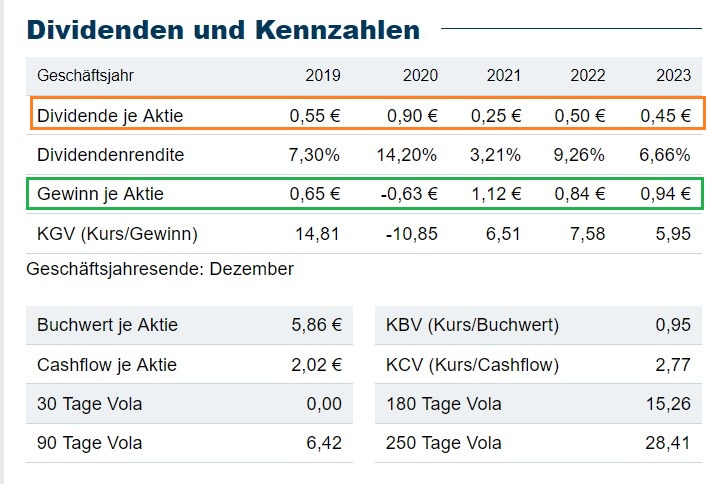Click the 2023 column header
Image resolution: width=717 pixels, height=484 pixels.
(673, 75)
